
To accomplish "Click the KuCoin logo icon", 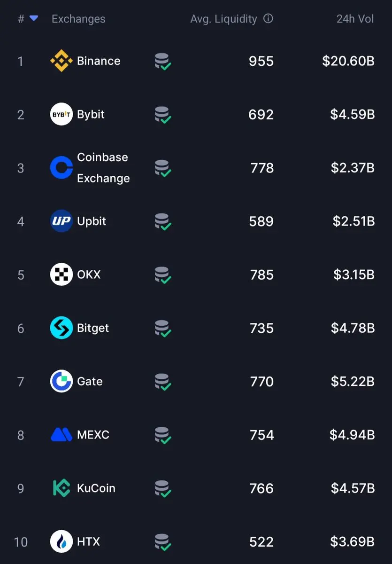I will click(x=61, y=488).
